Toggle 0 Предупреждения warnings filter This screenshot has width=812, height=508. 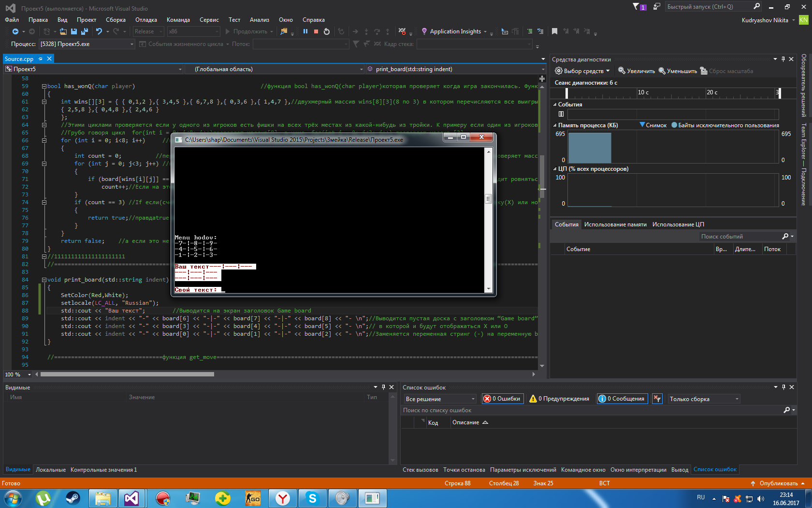point(559,399)
